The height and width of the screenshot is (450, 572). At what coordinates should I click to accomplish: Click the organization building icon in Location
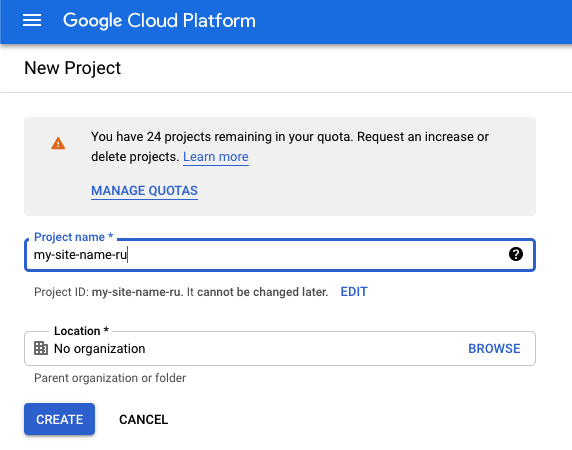pos(41,348)
